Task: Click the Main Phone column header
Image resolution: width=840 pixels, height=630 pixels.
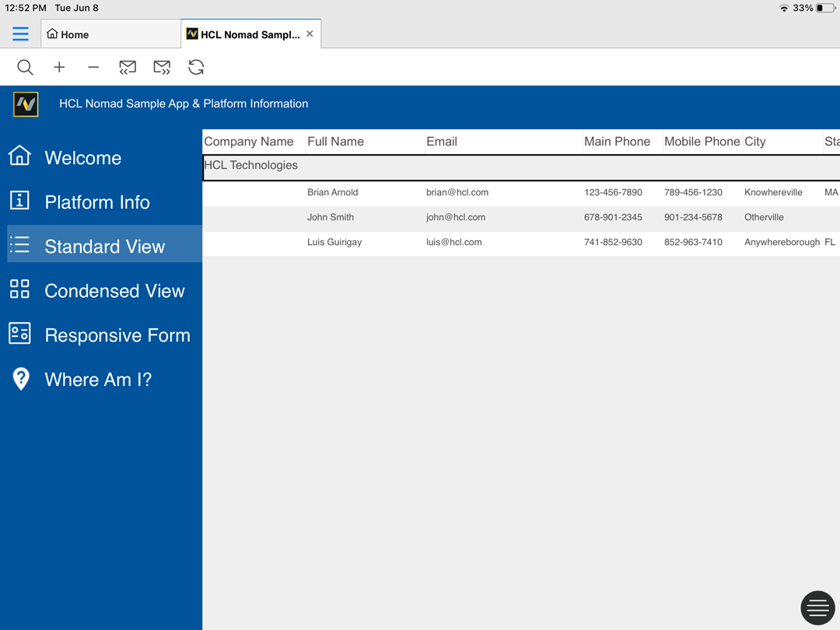Action: tap(617, 142)
